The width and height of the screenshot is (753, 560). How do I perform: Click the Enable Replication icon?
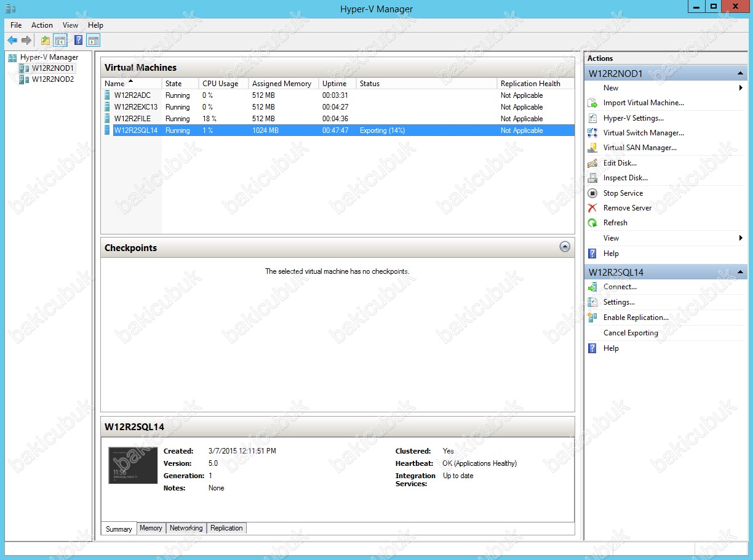pos(592,318)
